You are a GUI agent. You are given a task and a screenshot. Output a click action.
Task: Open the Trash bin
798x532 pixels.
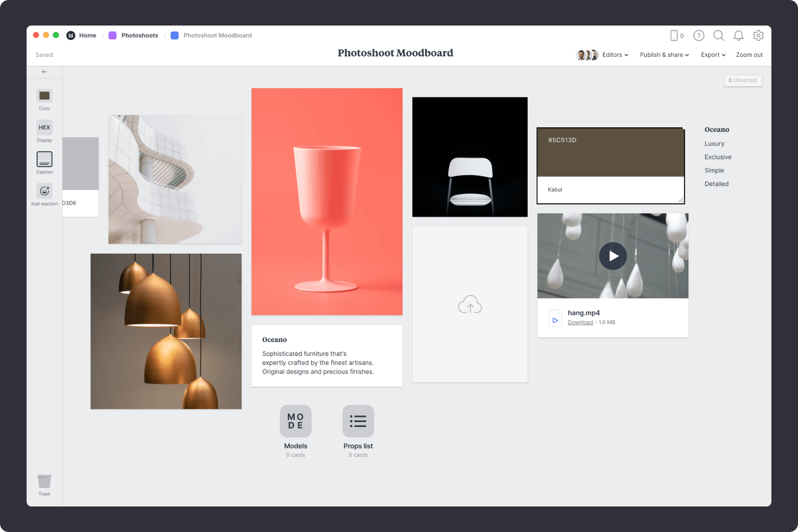click(44, 481)
